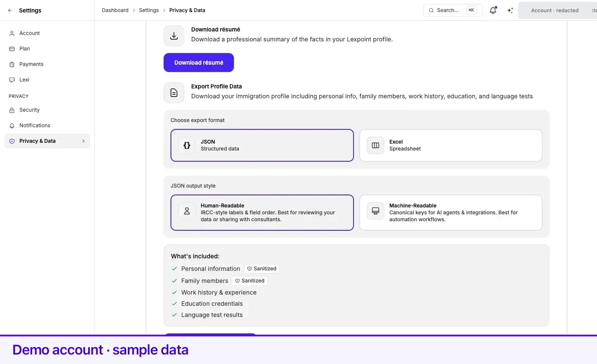Screen dimensions: 597x364
Task: Click the Payments clipboard icon in sidebar
Action: (12, 64)
